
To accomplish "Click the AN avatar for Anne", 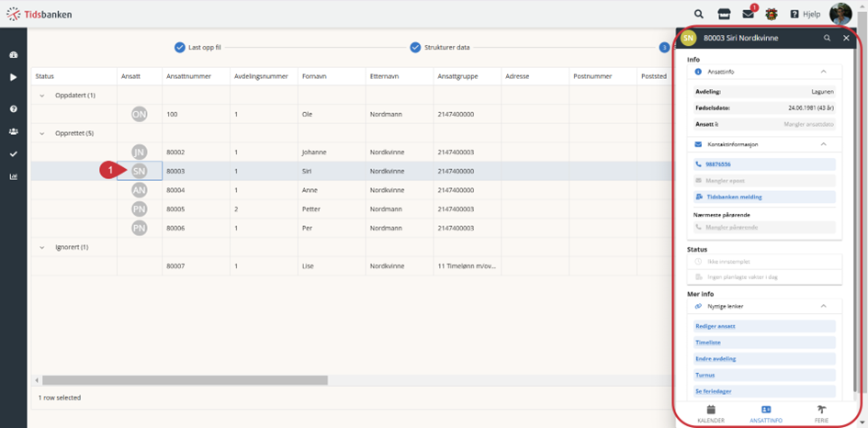I will coord(140,190).
